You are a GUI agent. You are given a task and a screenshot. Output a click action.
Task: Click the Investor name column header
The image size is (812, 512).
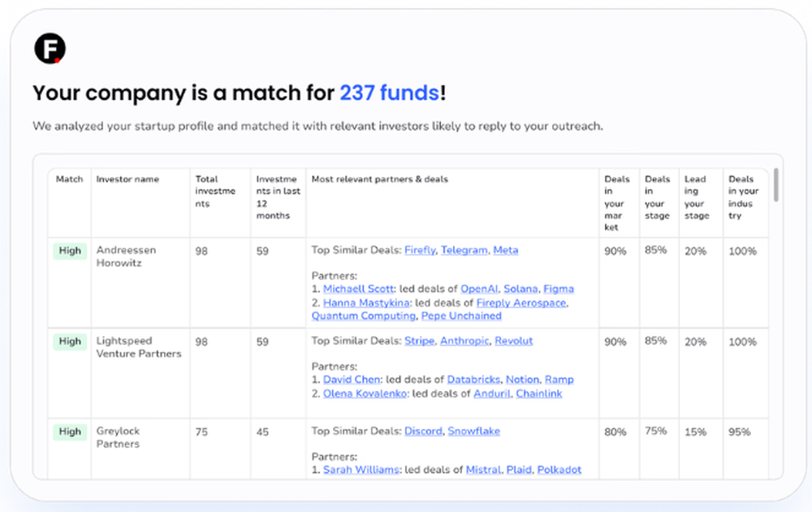click(127, 179)
